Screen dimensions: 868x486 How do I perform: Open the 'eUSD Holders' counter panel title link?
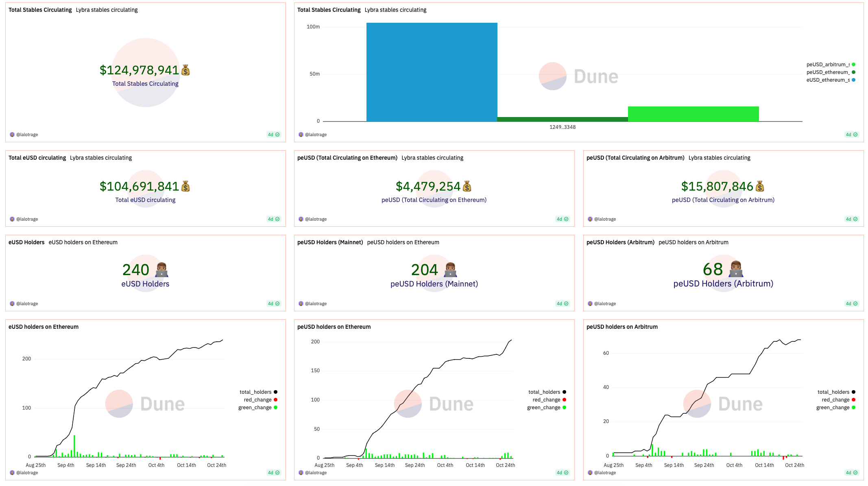(26, 242)
